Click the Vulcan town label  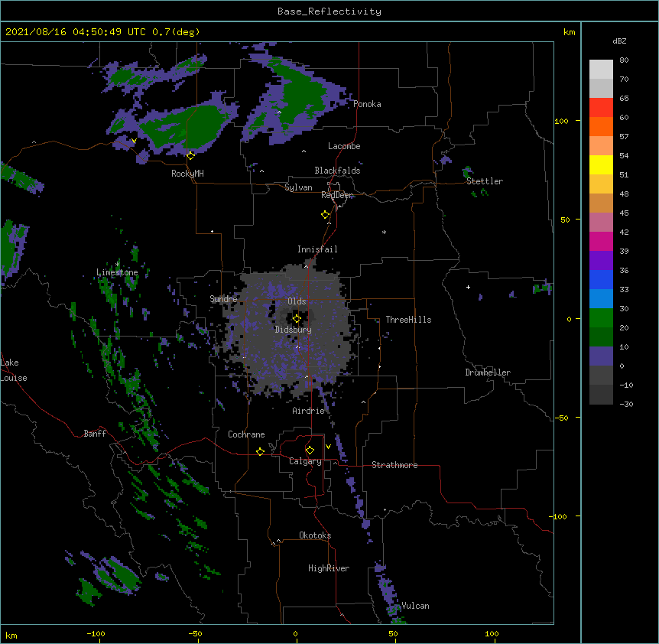(415, 606)
